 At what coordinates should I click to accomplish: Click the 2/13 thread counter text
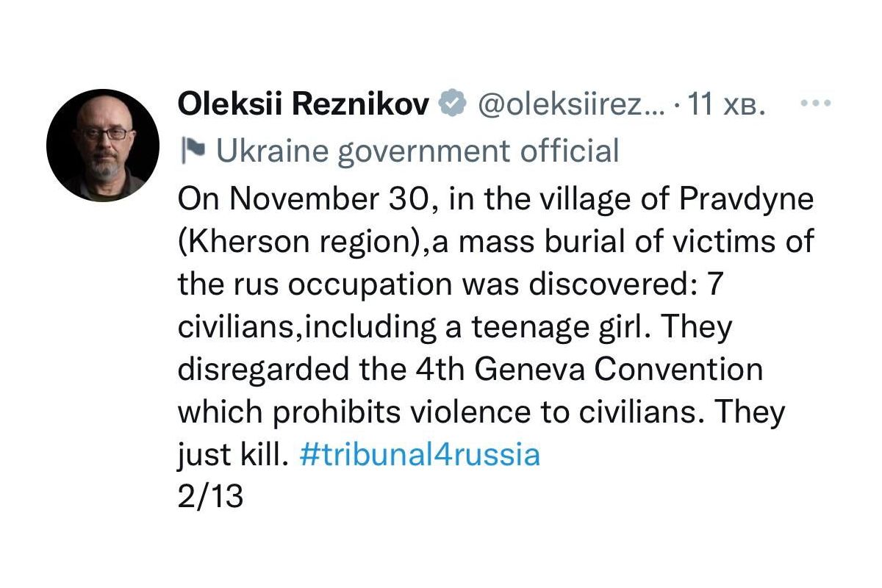tap(210, 498)
